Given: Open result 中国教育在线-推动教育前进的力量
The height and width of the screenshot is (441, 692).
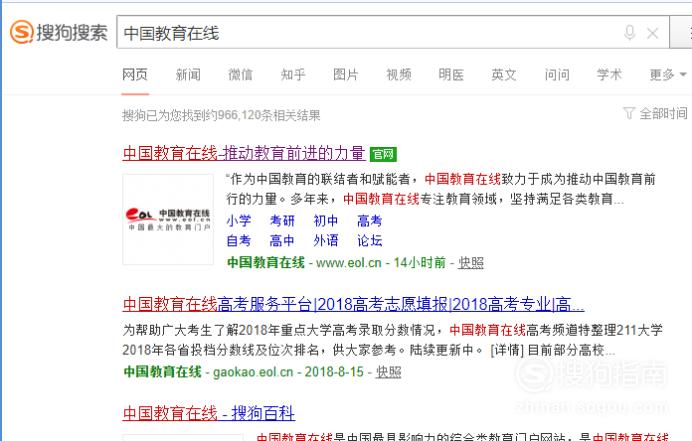Looking at the screenshot, I should [x=244, y=153].
